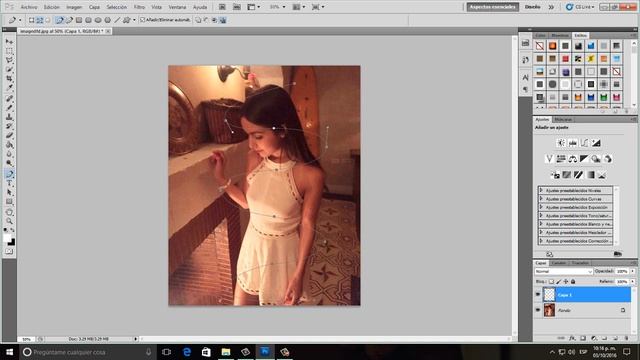Select the Zoom tool in toolbox
This screenshot has width=640, height=360.
(9, 221)
